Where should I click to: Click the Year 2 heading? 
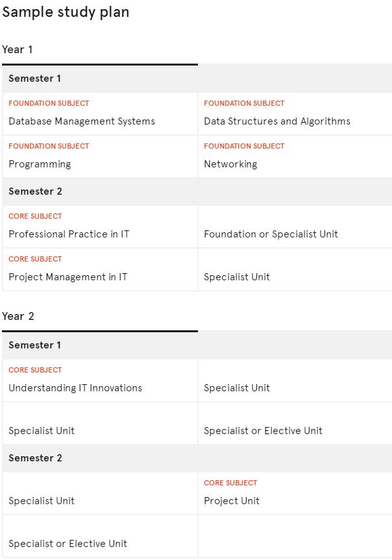click(18, 316)
